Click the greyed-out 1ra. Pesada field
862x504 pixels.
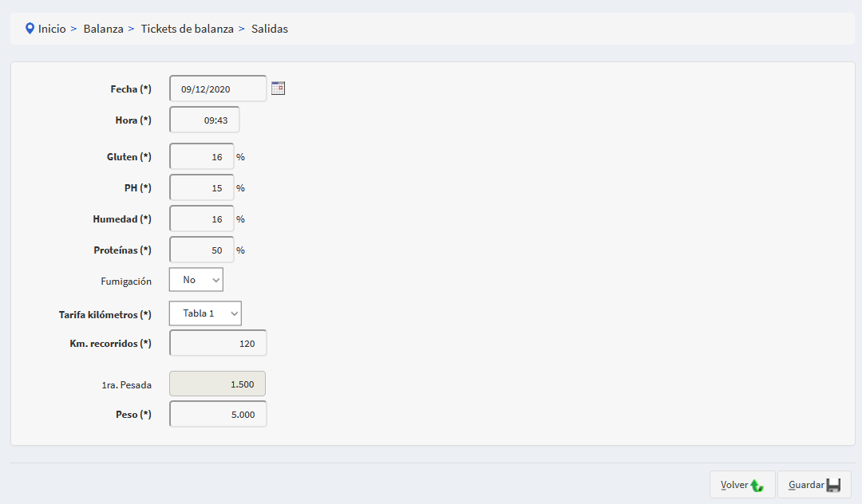click(217, 384)
